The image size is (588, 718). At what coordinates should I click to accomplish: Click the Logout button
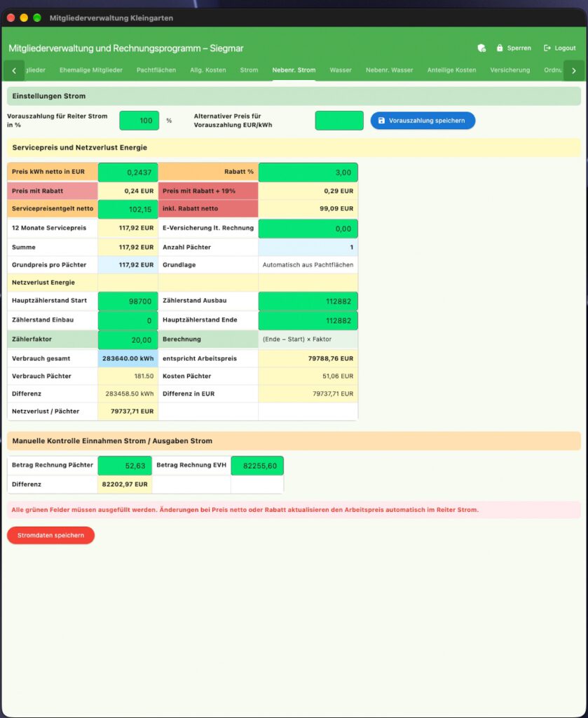coord(560,48)
